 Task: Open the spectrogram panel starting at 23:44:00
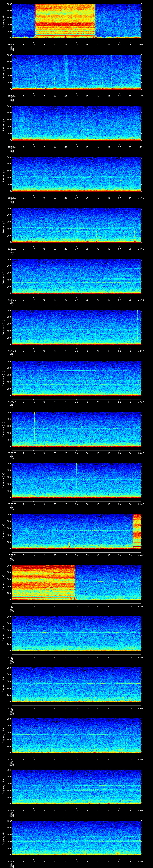(76, 786)
